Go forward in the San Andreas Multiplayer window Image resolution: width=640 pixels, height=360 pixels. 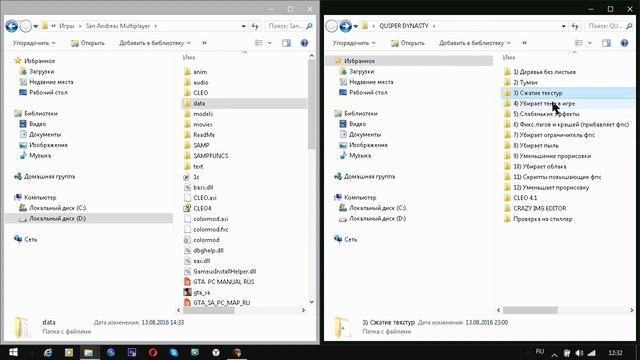pos(25,26)
